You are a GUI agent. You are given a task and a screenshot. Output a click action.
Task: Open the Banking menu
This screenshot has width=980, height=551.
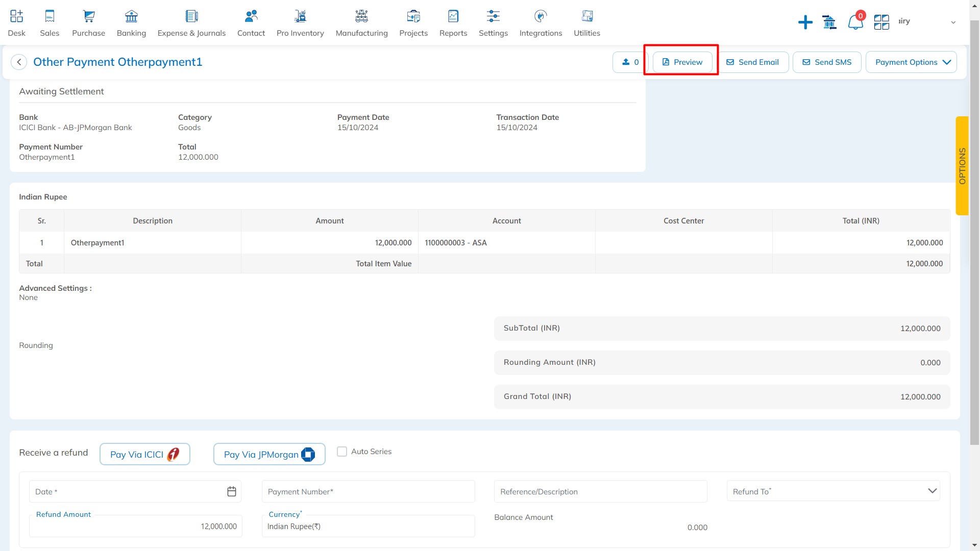pos(131,23)
